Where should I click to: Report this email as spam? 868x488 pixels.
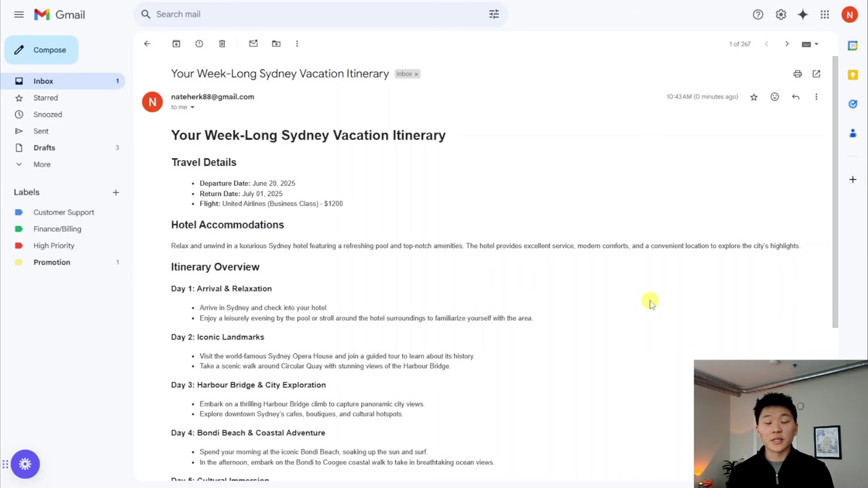click(x=199, y=44)
